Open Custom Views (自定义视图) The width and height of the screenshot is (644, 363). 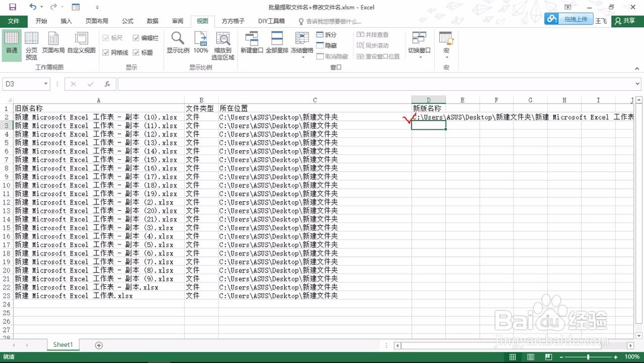(x=81, y=43)
